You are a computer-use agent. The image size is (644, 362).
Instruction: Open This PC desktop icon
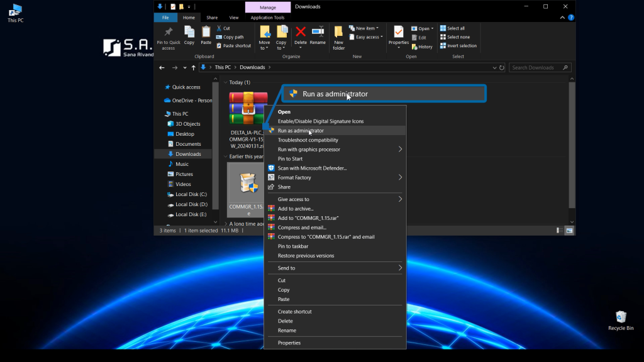[15, 13]
